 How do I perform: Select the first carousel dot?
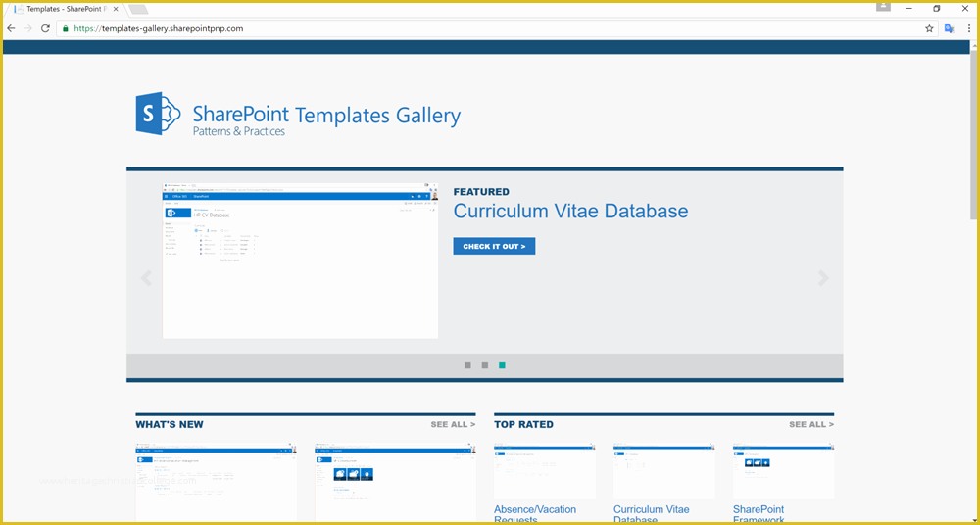467,365
